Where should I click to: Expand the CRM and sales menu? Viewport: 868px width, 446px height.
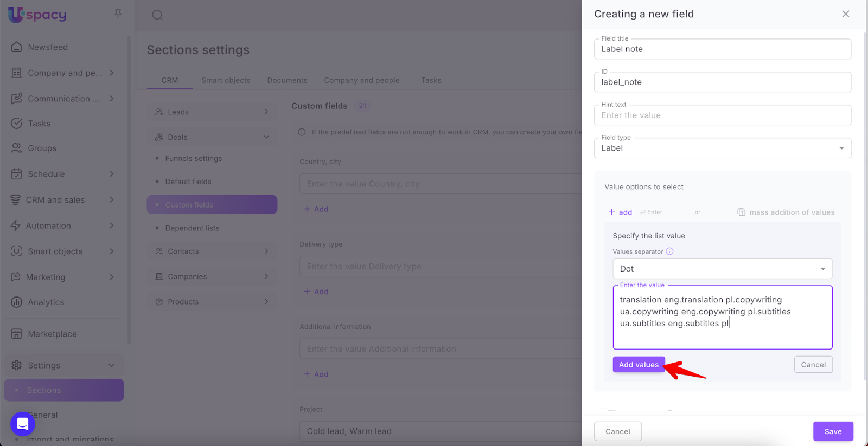tap(112, 200)
